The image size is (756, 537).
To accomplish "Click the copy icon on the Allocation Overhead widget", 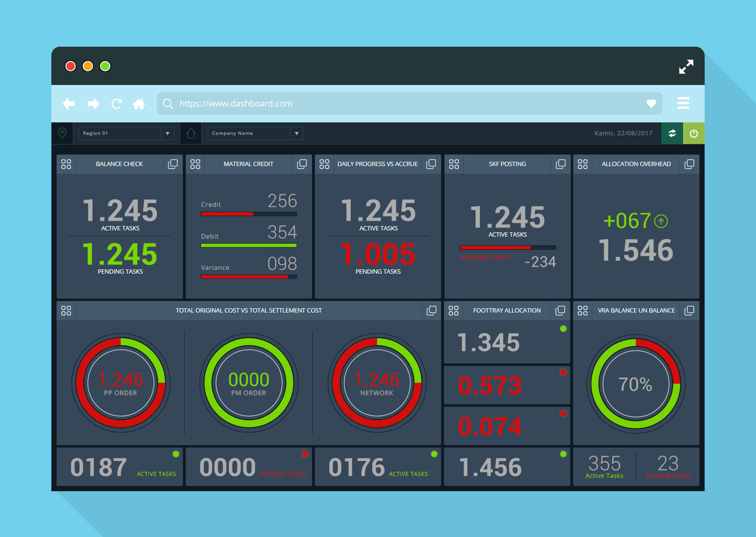I will [690, 164].
